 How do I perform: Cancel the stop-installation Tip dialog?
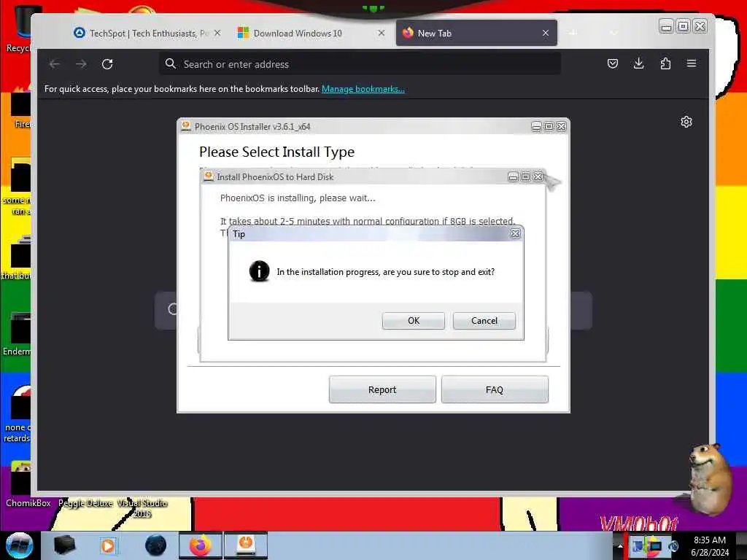484,321
